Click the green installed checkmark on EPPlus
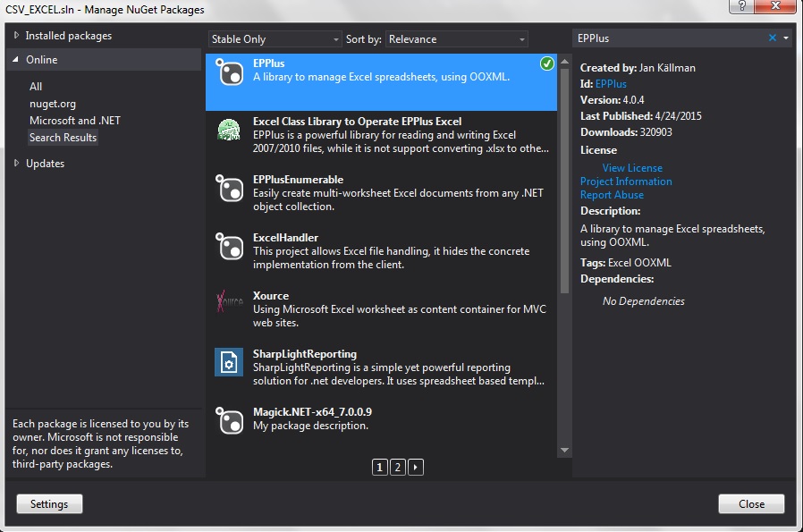The height and width of the screenshot is (532, 803). [x=547, y=63]
